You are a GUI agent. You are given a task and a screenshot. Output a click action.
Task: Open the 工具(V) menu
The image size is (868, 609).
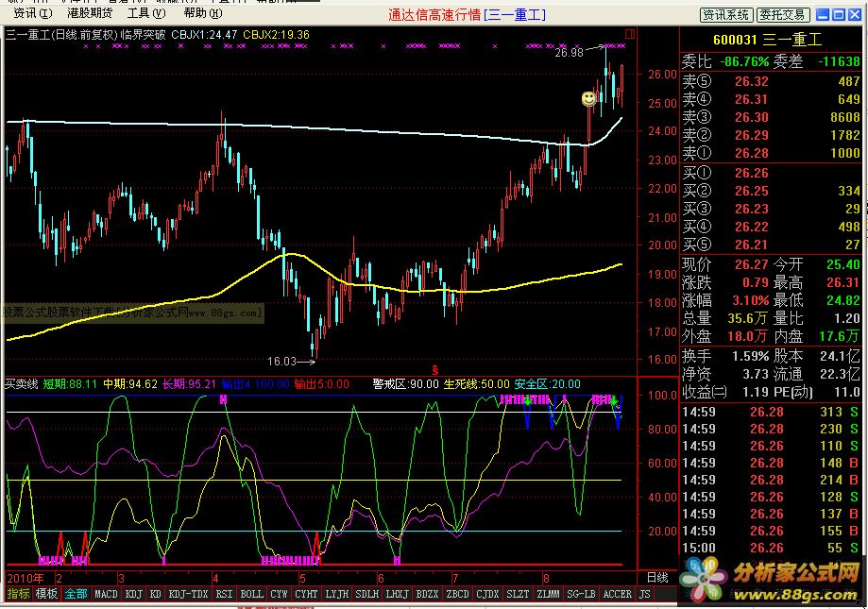146,13
